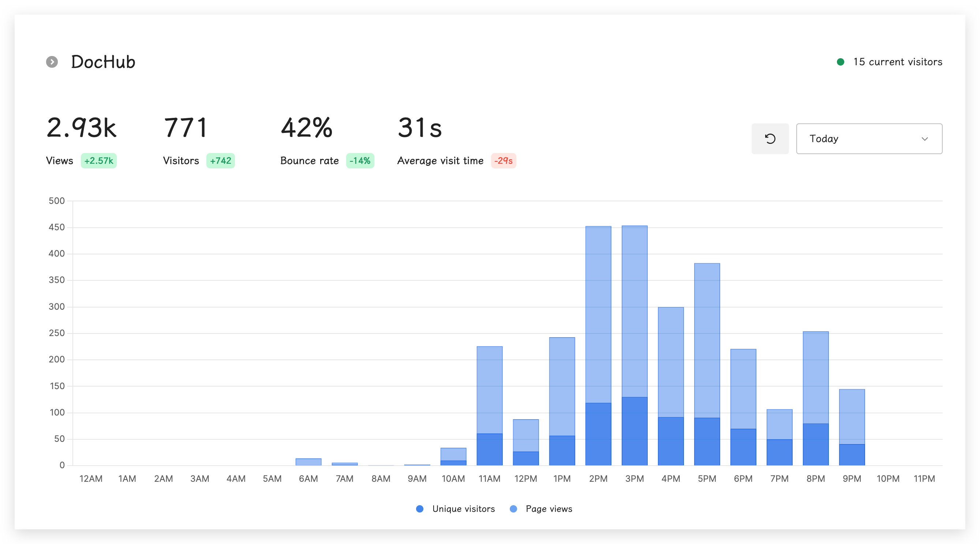Click the Unique visitors legend color dot
The height and width of the screenshot is (544, 980).
(x=420, y=508)
